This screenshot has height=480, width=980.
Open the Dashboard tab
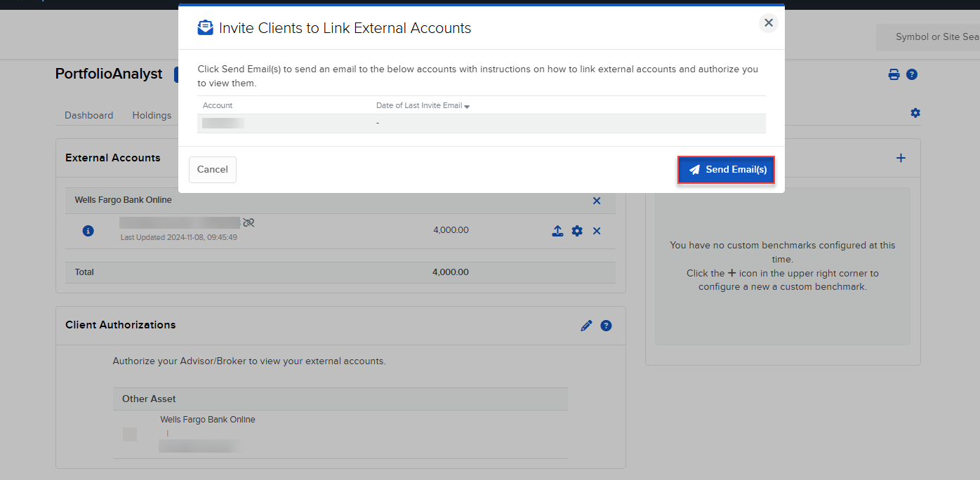click(x=88, y=115)
